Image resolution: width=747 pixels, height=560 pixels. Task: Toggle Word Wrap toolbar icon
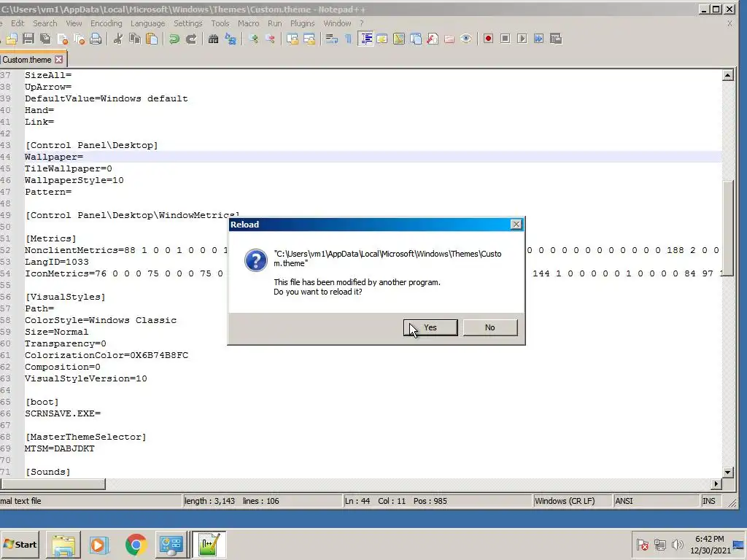click(332, 39)
